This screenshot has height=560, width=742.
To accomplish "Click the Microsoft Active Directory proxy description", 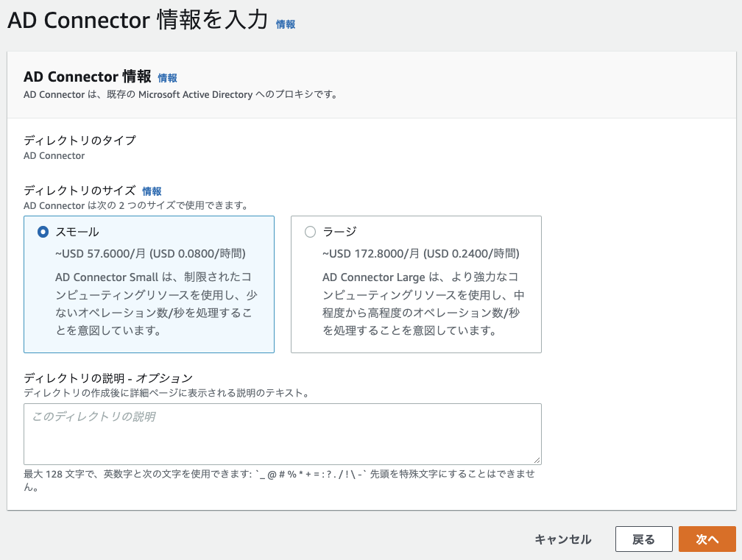I will pos(181,95).
